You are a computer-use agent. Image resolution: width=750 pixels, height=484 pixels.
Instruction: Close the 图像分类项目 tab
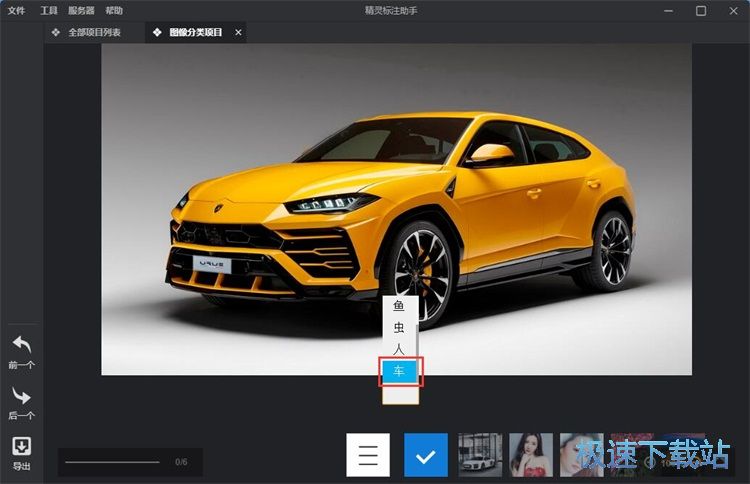pyautogui.click(x=238, y=32)
